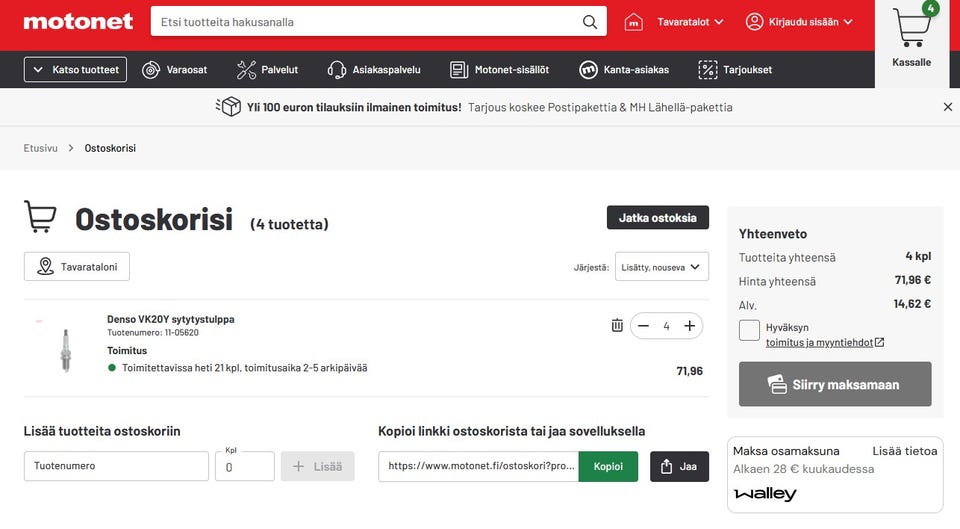
Task: Accept delivery and sales terms checkbox
Action: [749, 330]
